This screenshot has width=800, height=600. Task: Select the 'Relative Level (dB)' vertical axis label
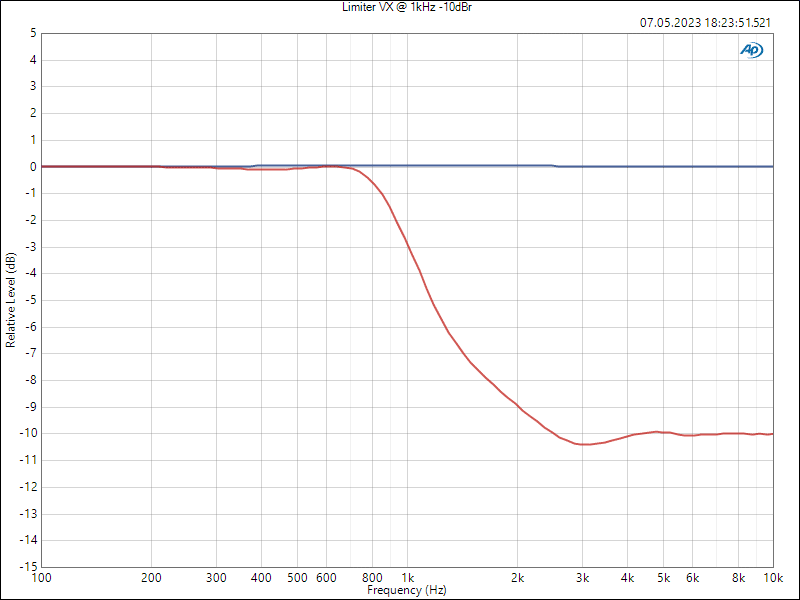[11, 299]
